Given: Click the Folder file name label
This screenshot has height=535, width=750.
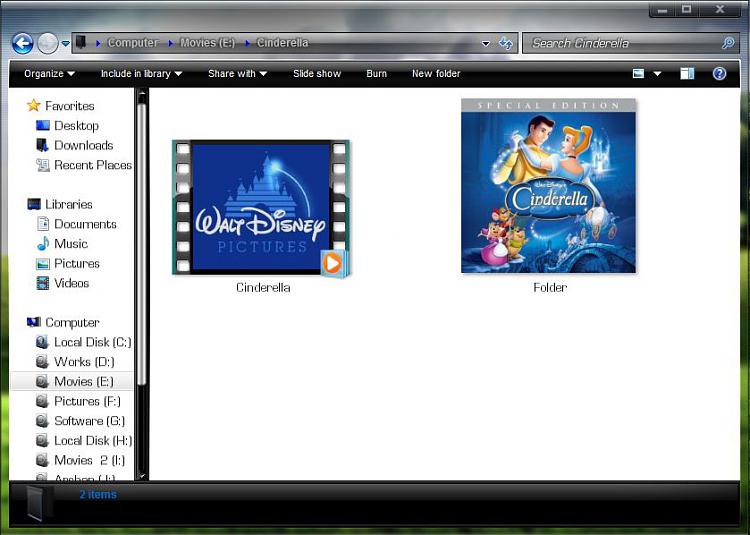Looking at the screenshot, I should click(550, 287).
